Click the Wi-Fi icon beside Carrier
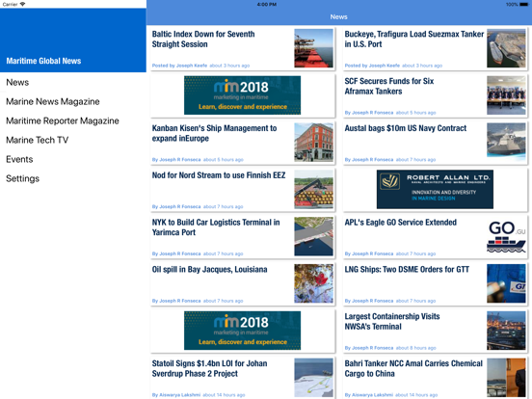 click(x=23, y=4)
